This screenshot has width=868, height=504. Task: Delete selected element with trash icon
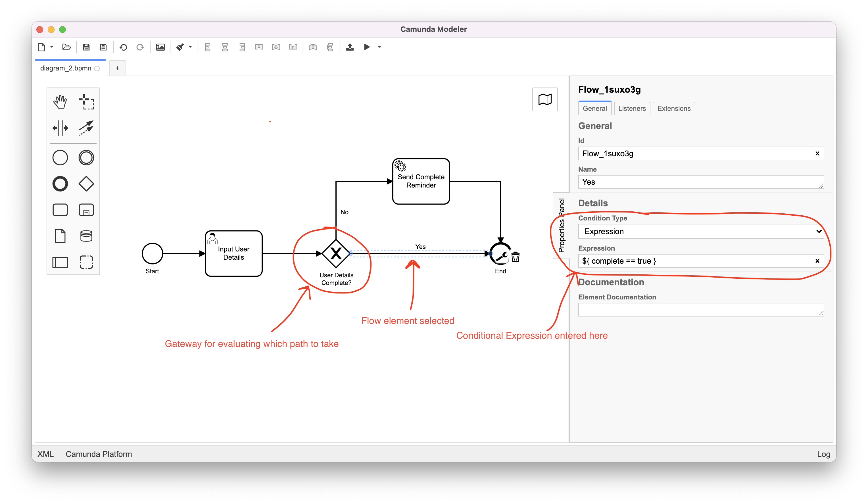(x=515, y=257)
